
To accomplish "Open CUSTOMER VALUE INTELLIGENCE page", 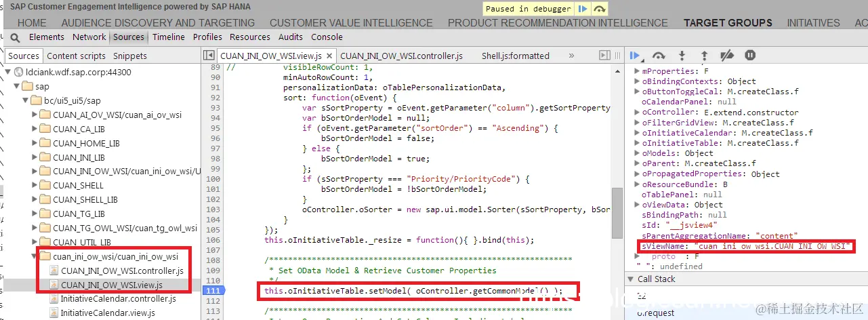I will tap(351, 23).
